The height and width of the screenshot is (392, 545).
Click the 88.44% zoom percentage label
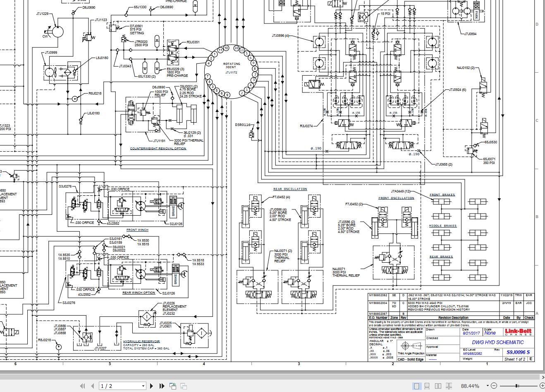pyautogui.click(x=470, y=386)
